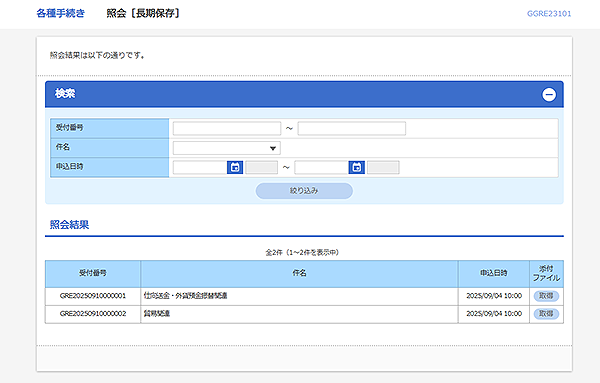Click the start time box for 申込日時

262,167
